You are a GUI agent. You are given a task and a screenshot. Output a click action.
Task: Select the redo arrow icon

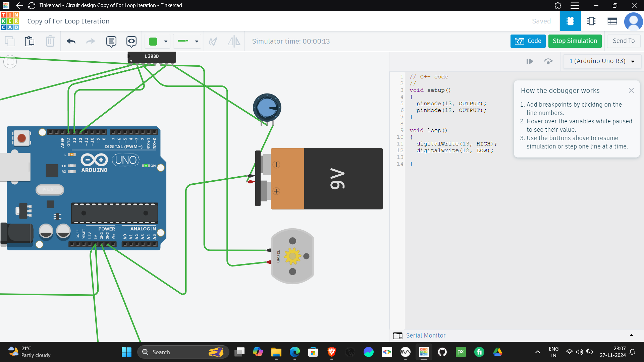point(91,41)
